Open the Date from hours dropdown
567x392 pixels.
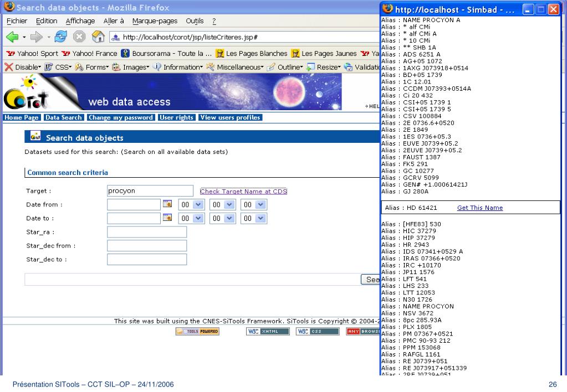point(192,205)
